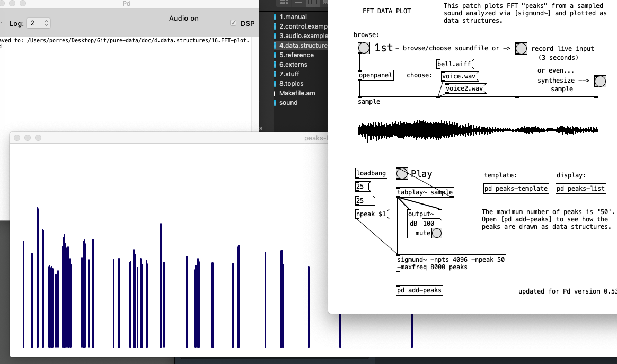Viewport: 617px width, 364px height.
Task: Click the 1st bang to browse a soundfile
Action: click(364, 48)
